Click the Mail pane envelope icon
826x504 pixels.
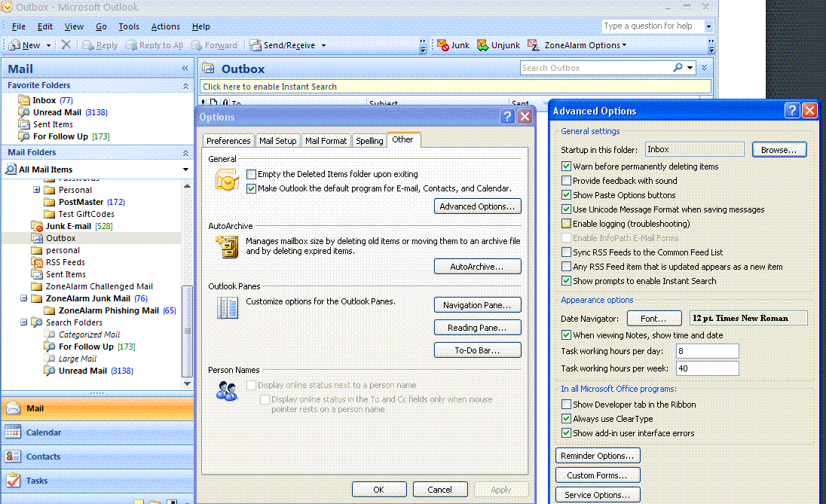(x=13, y=408)
